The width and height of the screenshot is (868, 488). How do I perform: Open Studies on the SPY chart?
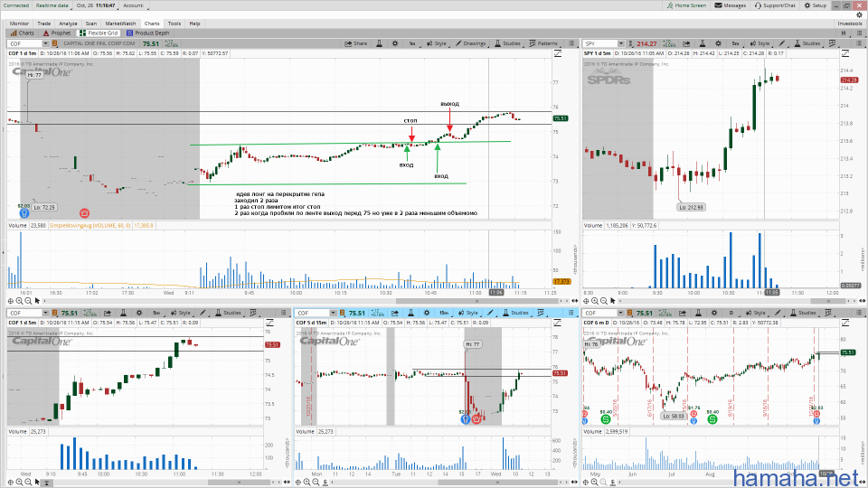click(807, 43)
